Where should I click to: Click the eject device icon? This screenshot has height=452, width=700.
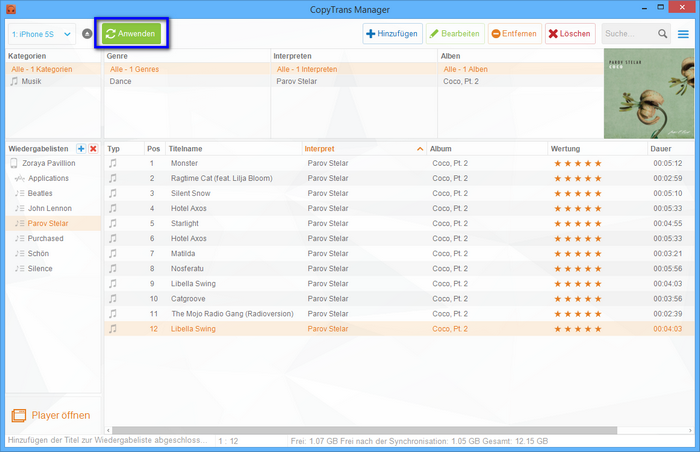87,34
